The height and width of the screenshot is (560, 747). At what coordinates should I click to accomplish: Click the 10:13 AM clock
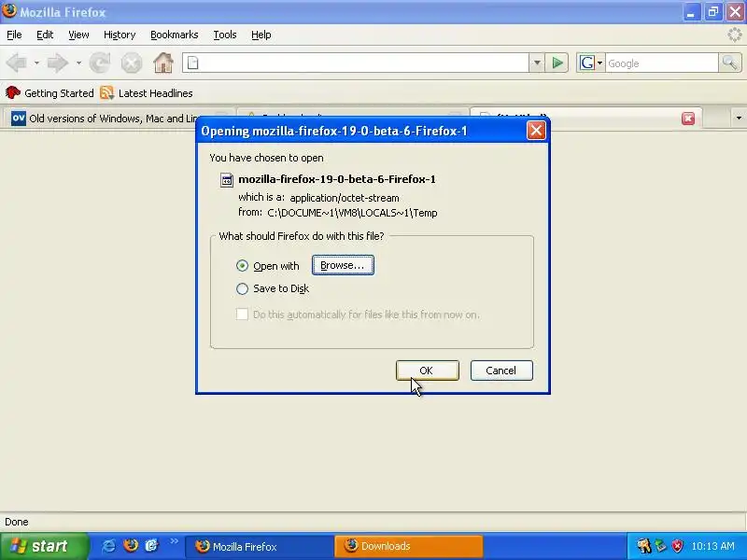click(x=712, y=546)
